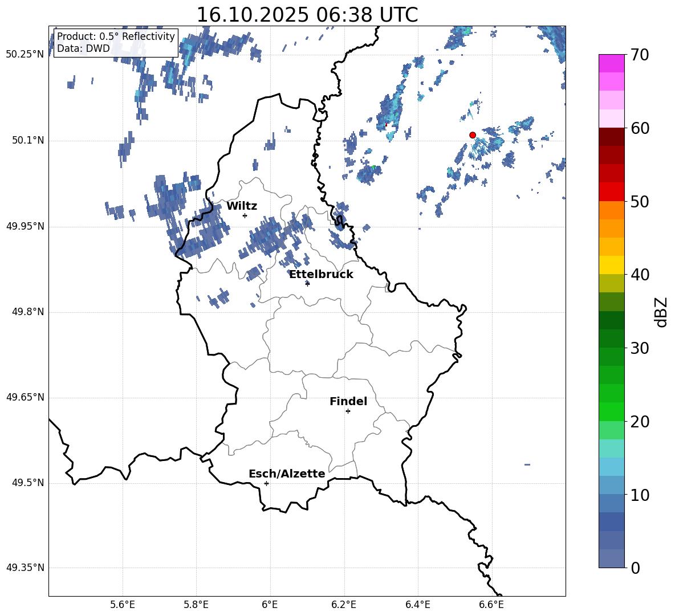Select the Esch/Alzette city label

287,474
